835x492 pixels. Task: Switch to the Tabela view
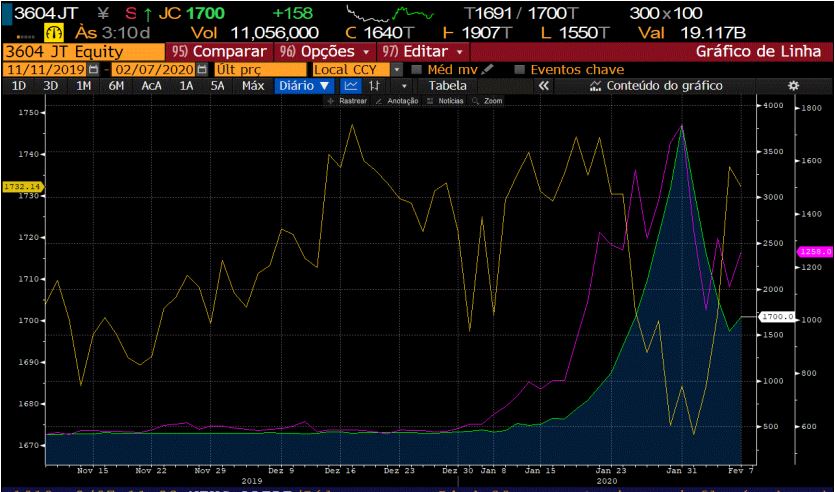pos(447,86)
